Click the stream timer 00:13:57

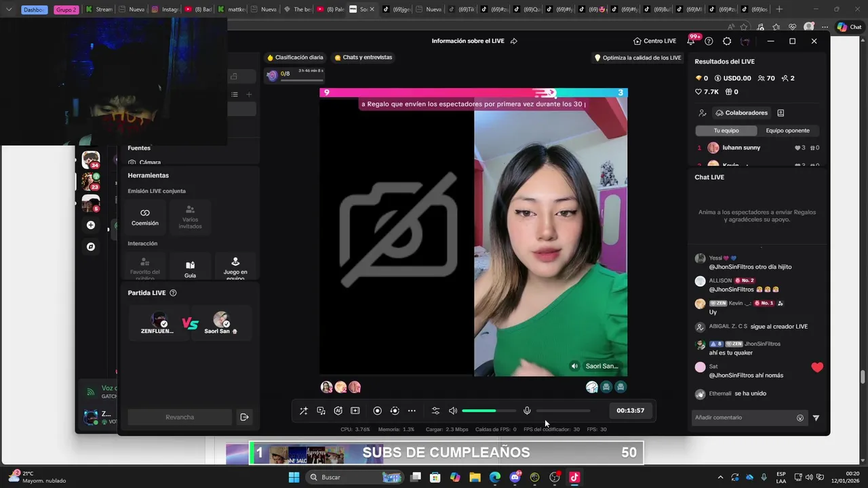631,411
